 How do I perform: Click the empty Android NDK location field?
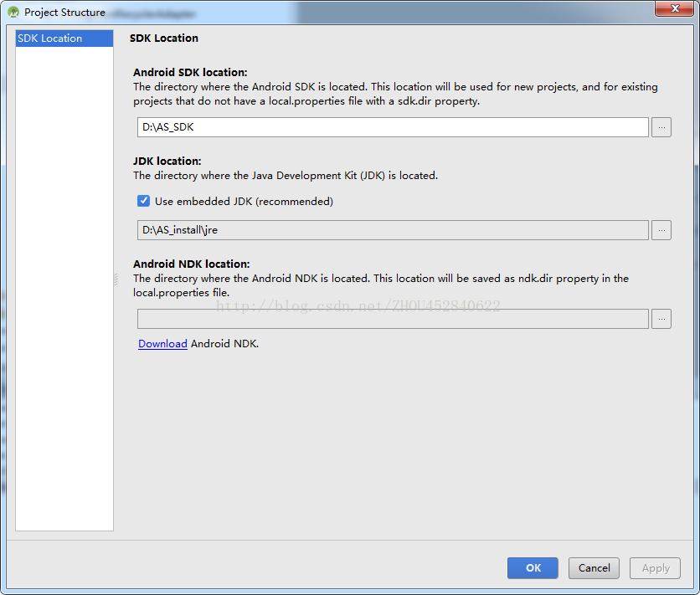click(393, 319)
